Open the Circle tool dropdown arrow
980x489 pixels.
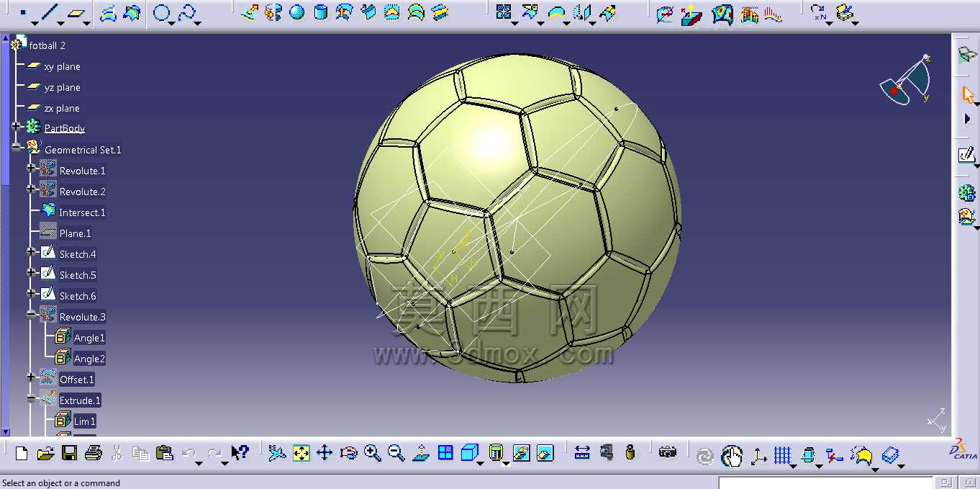click(172, 23)
